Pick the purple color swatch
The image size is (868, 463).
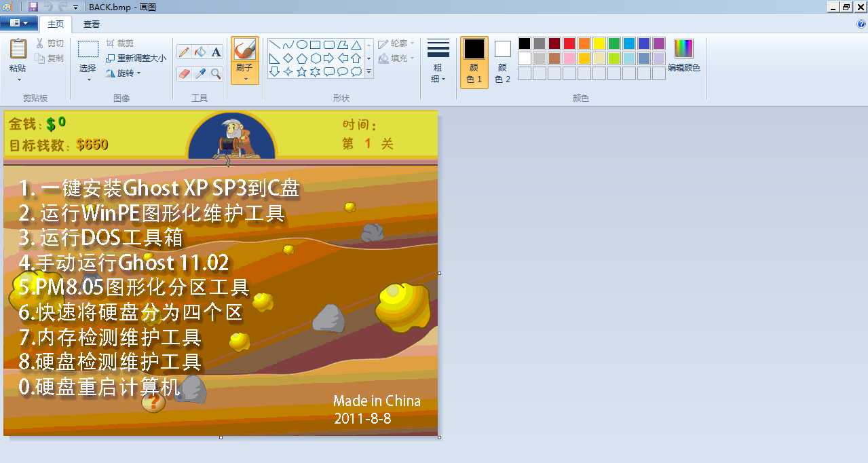tap(659, 43)
